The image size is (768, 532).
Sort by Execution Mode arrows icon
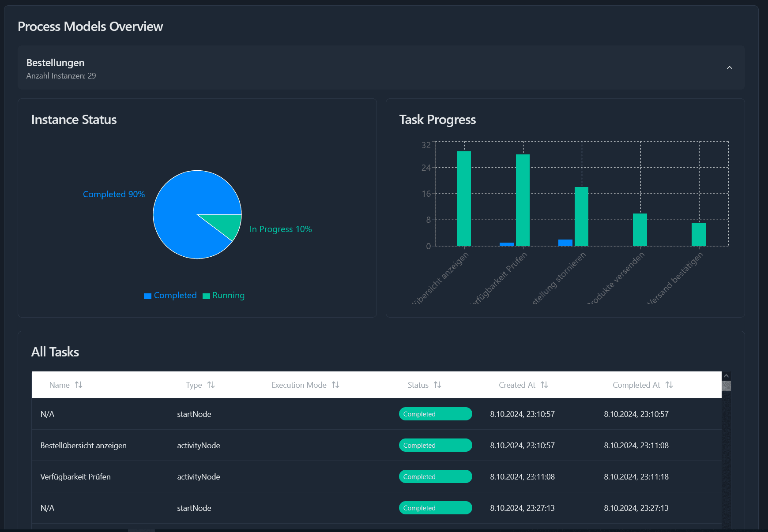(335, 385)
